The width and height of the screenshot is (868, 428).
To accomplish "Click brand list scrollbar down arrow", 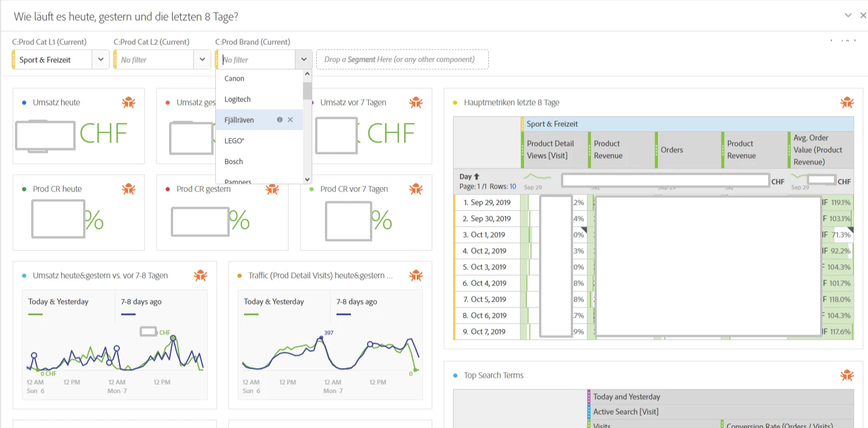I will (307, 179).
